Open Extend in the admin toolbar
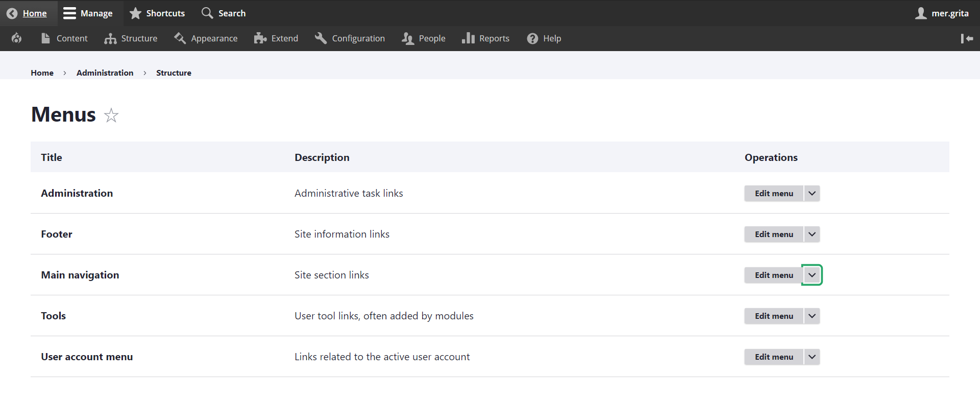 (276, 38)
